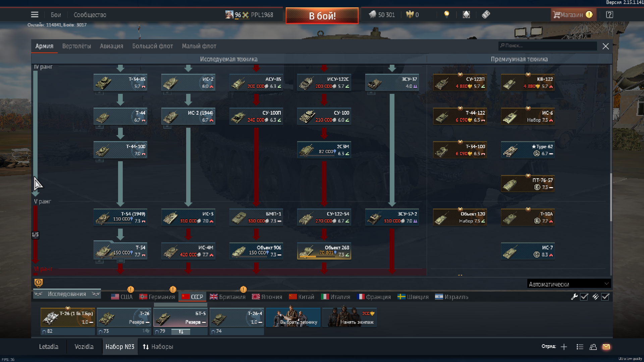Select premium ИС-7 card
The width and height of the screenshot is (644, 362).
pyautogui.click(x=528, y=251)
